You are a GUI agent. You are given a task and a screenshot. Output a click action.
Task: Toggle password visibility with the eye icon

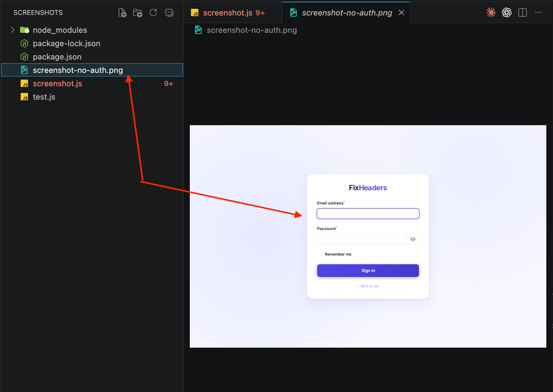click(x=412, y=239)
